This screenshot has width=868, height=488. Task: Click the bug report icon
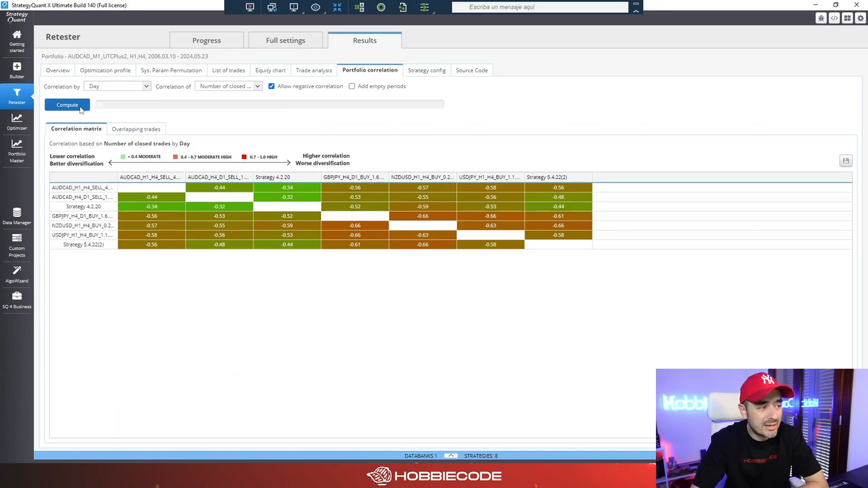pyautogui.click(x=821, y=18)
